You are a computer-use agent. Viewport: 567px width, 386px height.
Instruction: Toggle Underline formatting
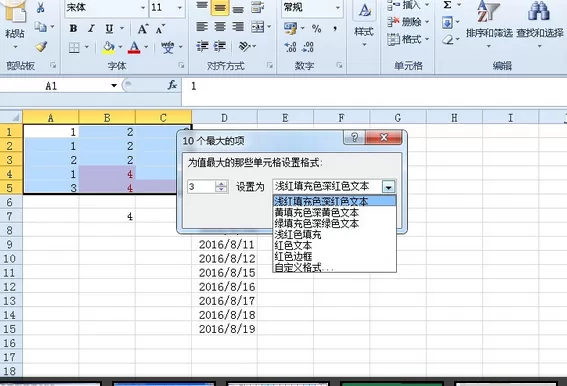(109, 28)
